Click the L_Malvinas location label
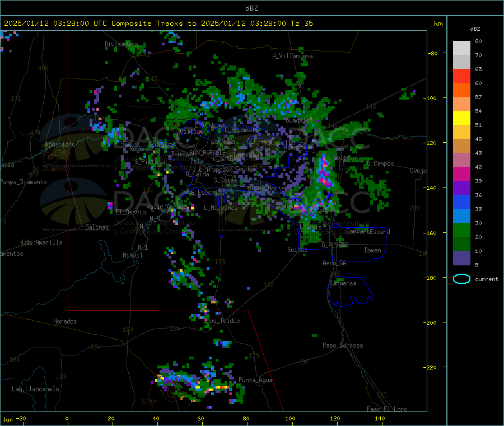 [221, 208]
